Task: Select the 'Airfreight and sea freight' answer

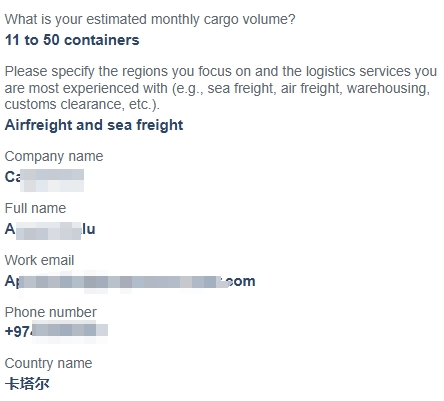Action: click(x=94, y=125)
